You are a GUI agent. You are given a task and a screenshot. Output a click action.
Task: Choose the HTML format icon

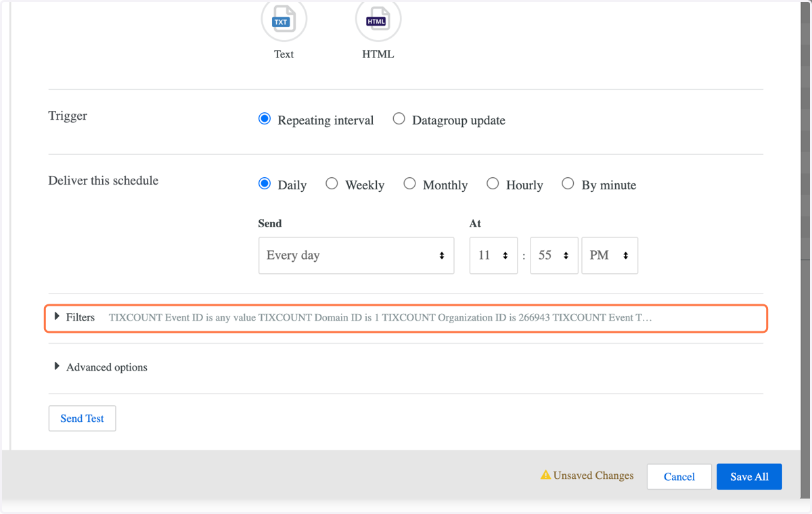point(378,20)
